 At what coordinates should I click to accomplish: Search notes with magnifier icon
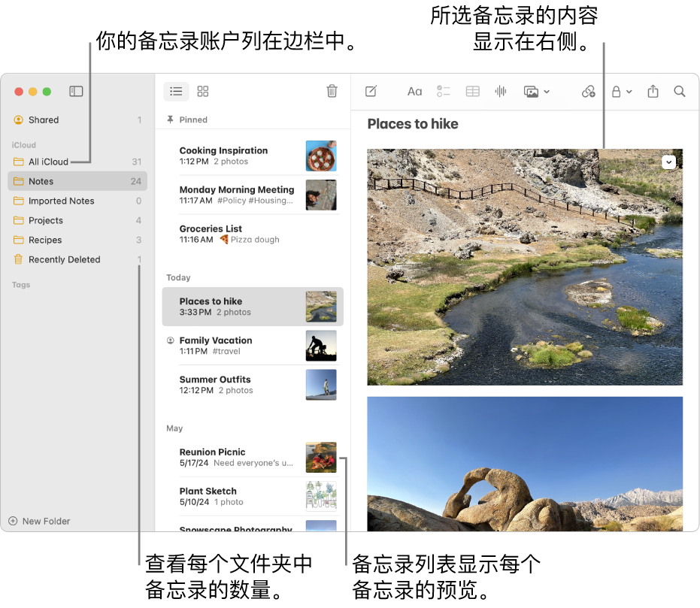click(x=680, y=92)
